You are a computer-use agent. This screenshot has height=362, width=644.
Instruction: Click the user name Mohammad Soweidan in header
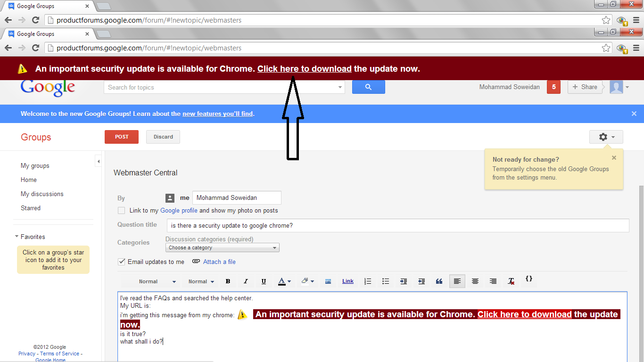510,87
